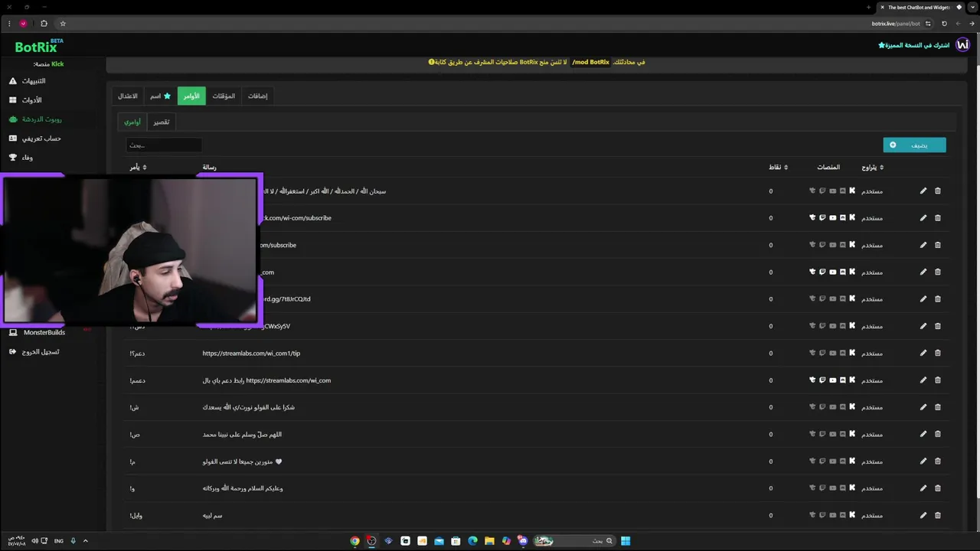Image resolution: width=980 pixels, height=551 pixels.
Task: Sort by the يتراوح column
Action: pos(872,167)
